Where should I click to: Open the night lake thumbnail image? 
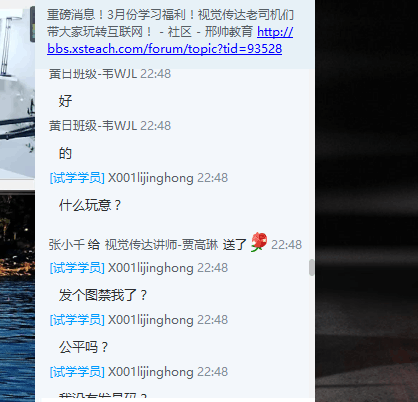pos(17,297)
